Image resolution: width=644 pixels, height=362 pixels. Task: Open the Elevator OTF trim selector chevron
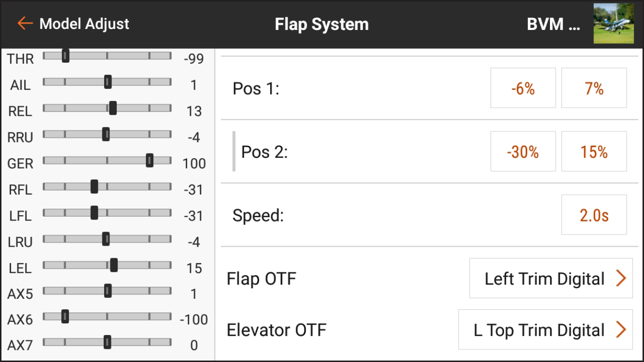coord(621,330)
